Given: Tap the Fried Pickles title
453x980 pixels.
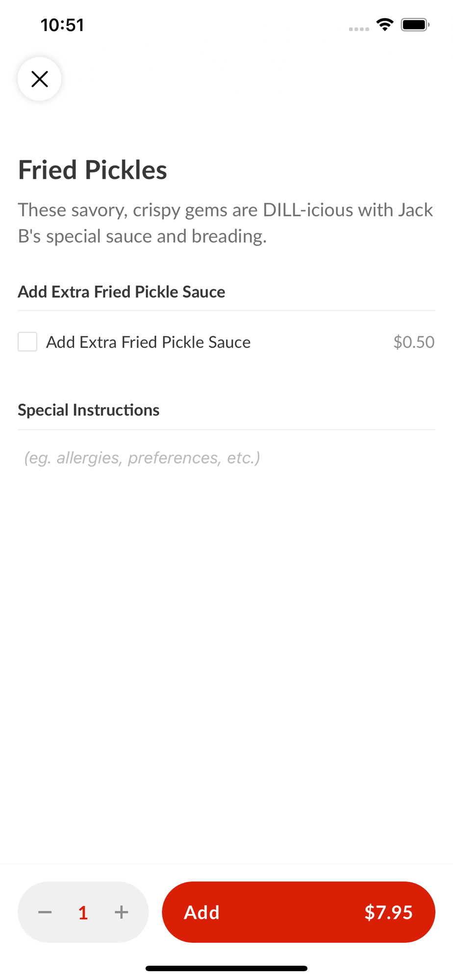Looking at the screenshot, I should 92,170.
